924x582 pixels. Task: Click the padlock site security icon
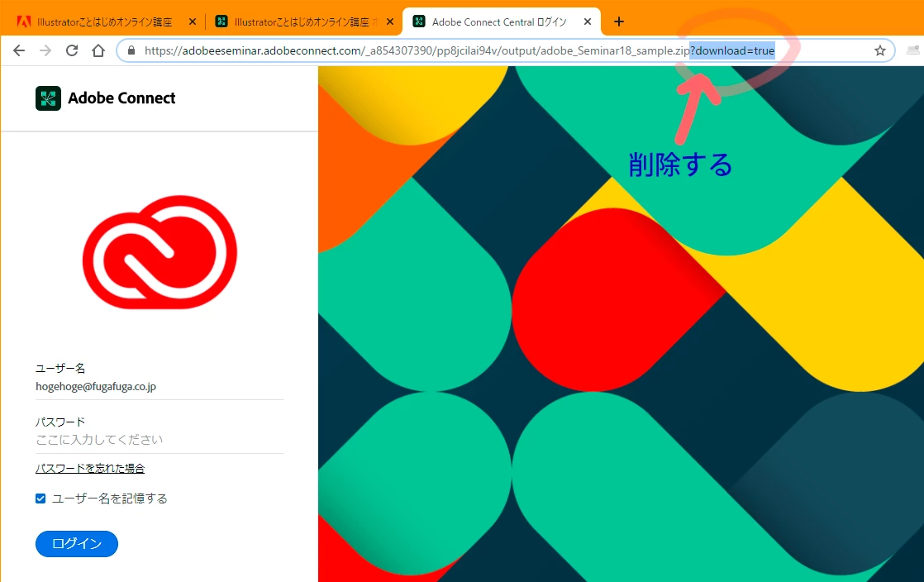pyautogui.click(x=131, y=50)
